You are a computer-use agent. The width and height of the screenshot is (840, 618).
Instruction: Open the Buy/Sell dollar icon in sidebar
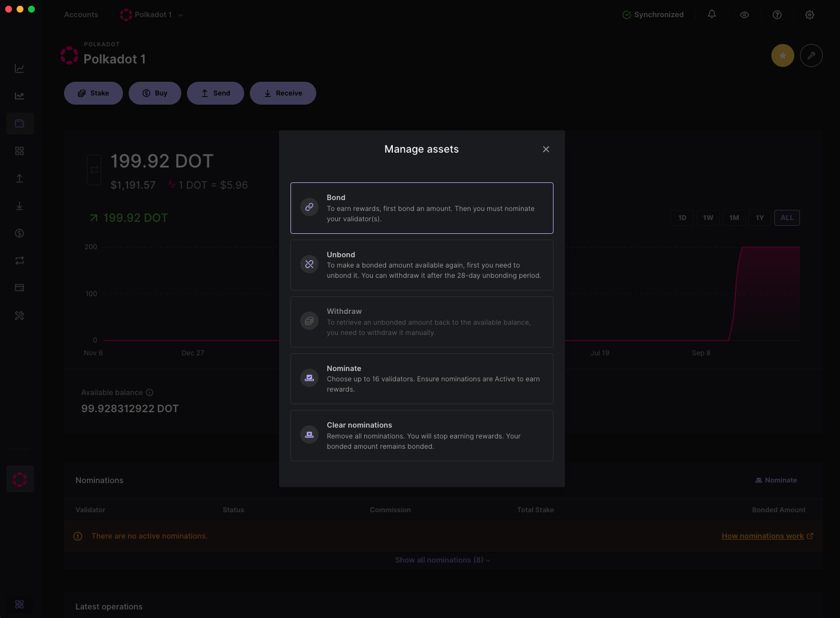(x=19, y=233)
